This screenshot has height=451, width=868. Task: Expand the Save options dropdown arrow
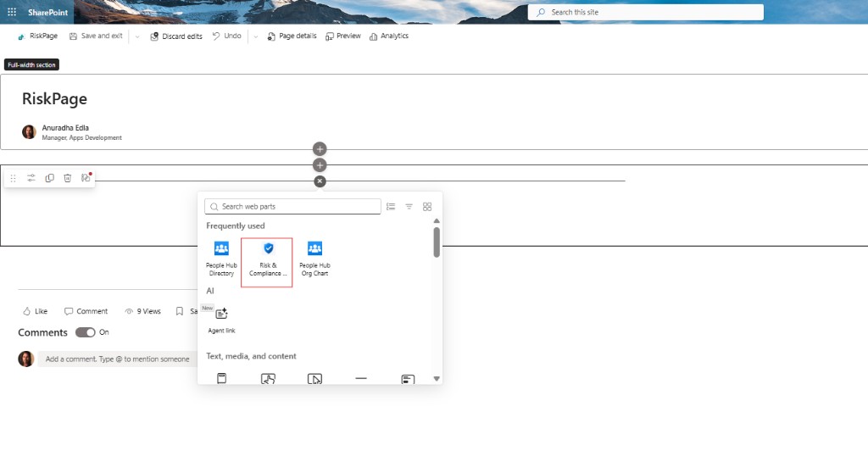[x=137, y=36]
